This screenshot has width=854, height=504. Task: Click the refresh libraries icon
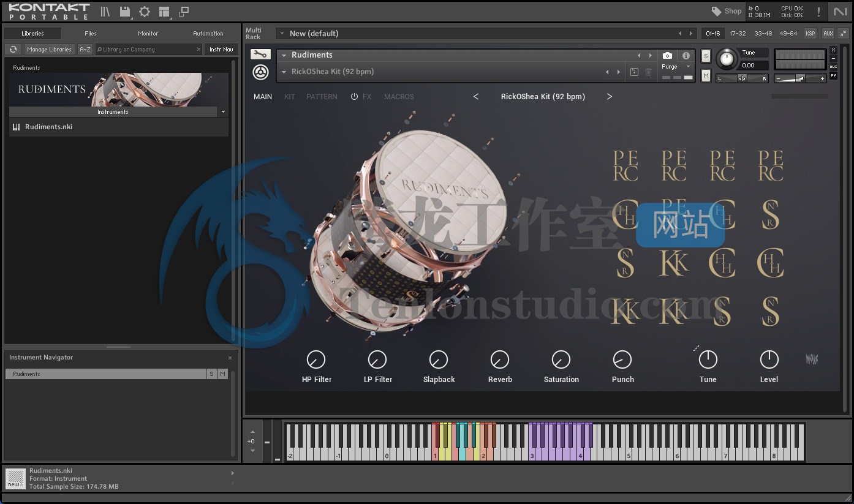13,50
